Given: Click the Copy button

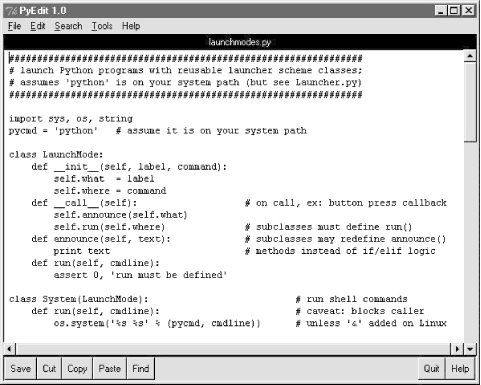Looking at the screenshot, I should point(77,368).
